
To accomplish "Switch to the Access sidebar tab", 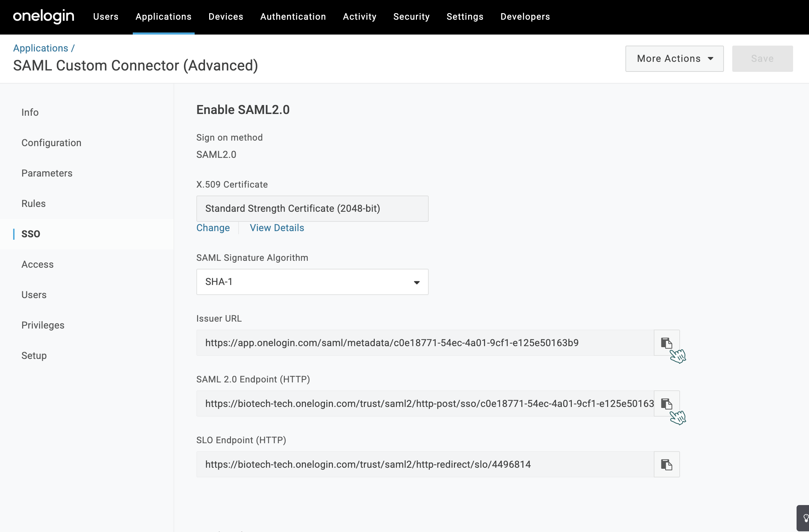I will (37, 264).
